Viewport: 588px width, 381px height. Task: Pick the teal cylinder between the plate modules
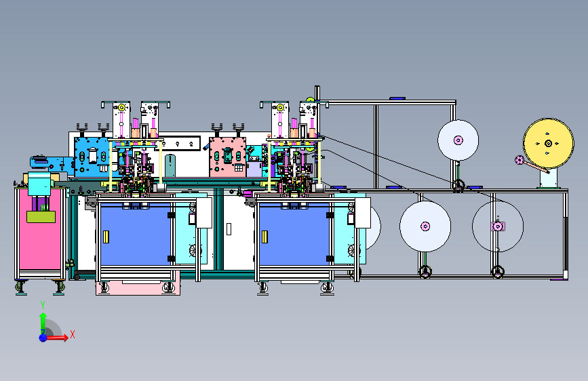[170, 165]
